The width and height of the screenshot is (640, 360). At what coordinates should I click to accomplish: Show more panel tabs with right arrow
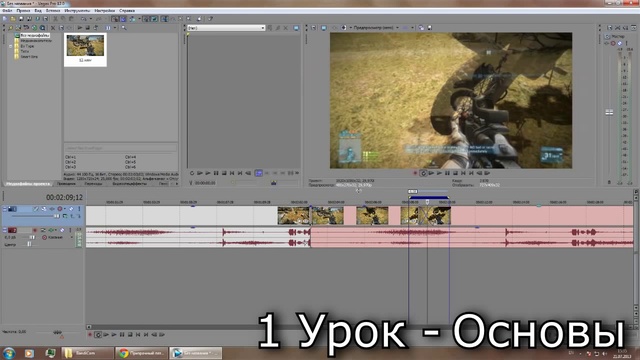click(177, 184)
